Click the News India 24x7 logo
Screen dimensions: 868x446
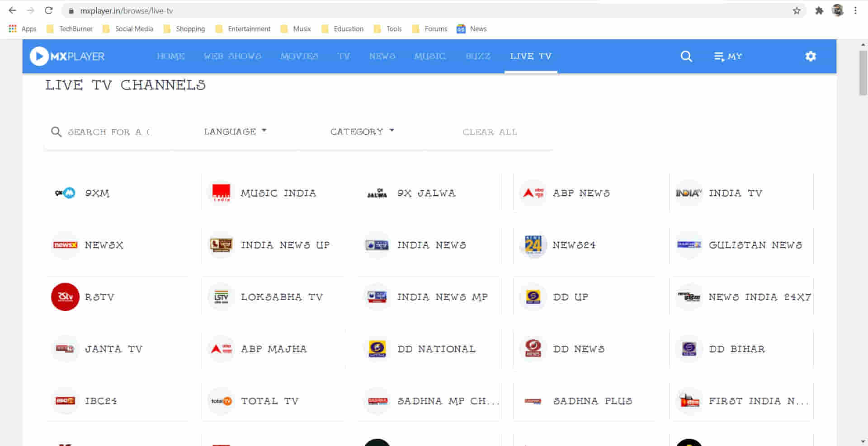click(689, 297)
